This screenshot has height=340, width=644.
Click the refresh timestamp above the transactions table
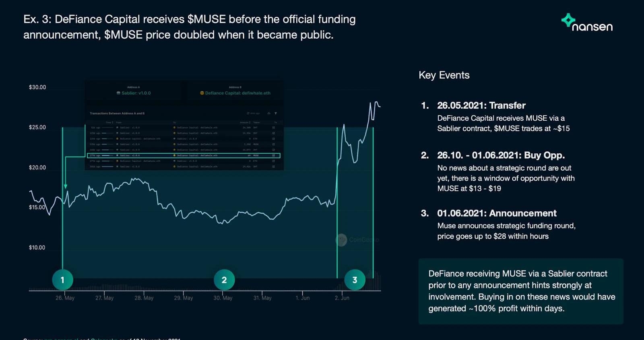[254, 113]
